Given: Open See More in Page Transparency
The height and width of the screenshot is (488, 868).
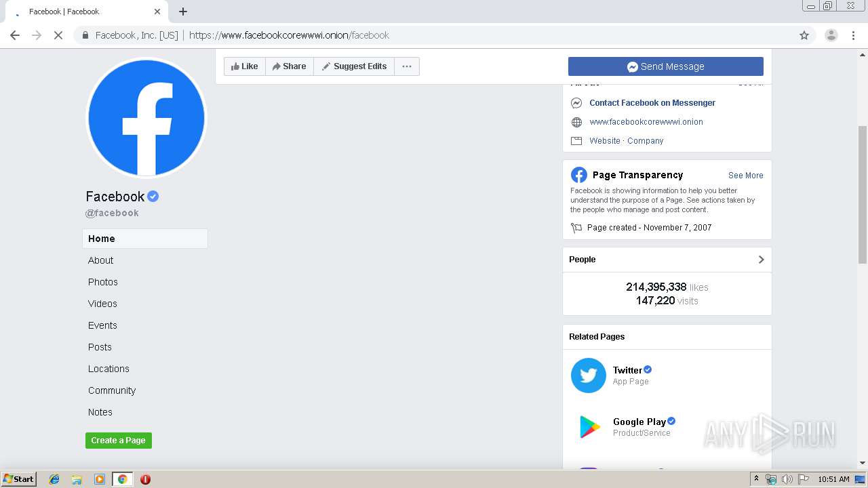Looking at the screenshot, I should tap(746, 176).
